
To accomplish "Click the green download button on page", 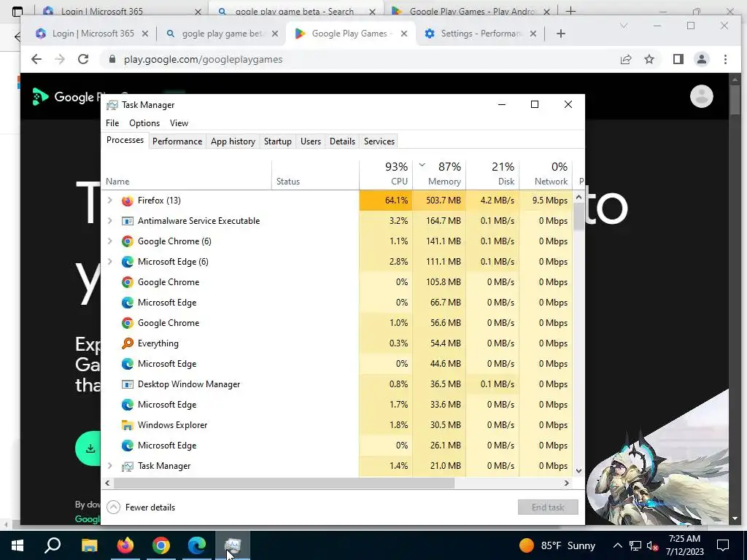I will pos(88,448).
